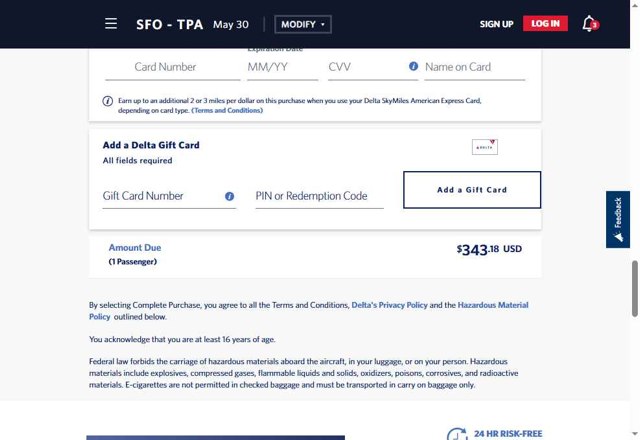640x440 pixels.
Task: Click the Delta gift card logo
Action: [x=485, y=147]
